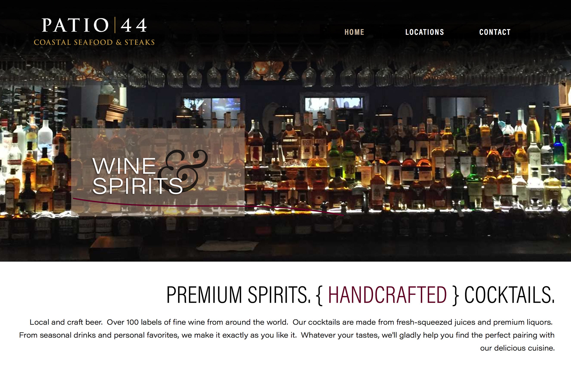Screen dimensions: 571x392
Task: Select the SPIRITS banner text
Action: (x=137, y=186)
